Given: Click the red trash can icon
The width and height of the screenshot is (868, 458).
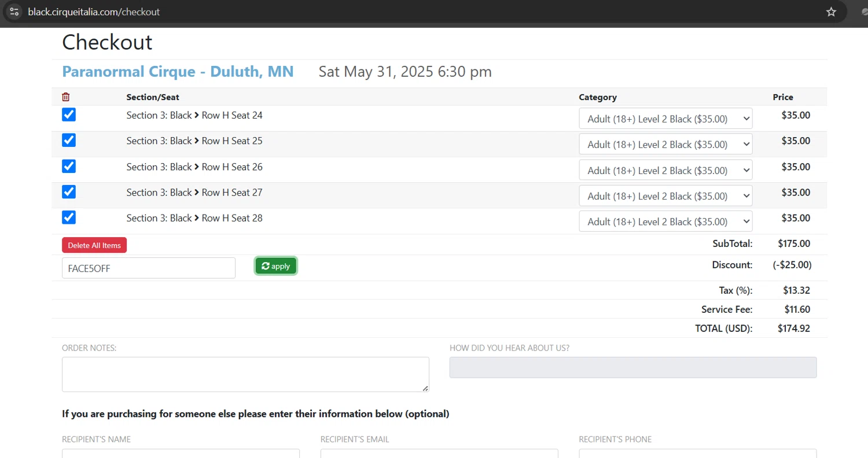Looking at the screenshot, I should click(x=66, y=97).
